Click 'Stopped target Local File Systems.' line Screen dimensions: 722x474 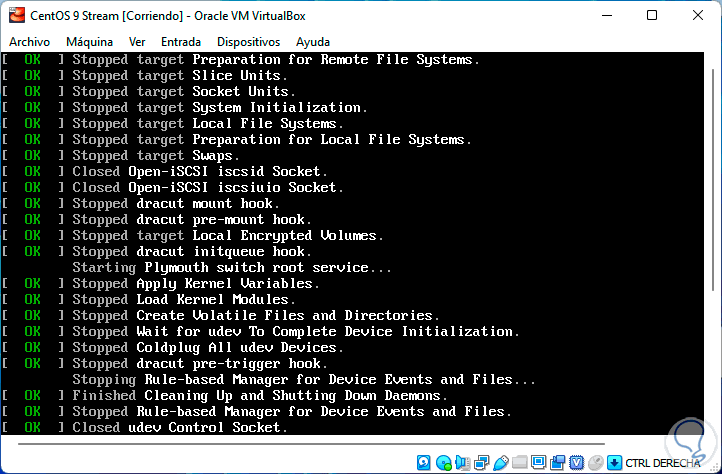pos(208,123)
